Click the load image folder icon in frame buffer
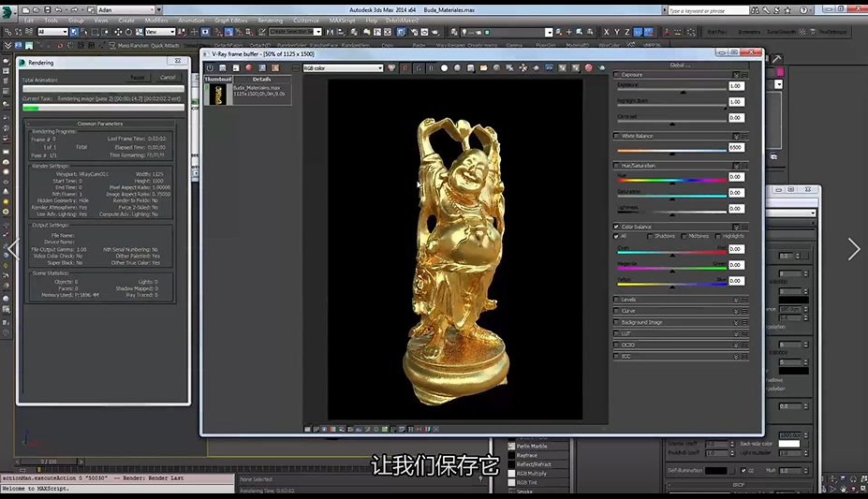 [483, 68]
